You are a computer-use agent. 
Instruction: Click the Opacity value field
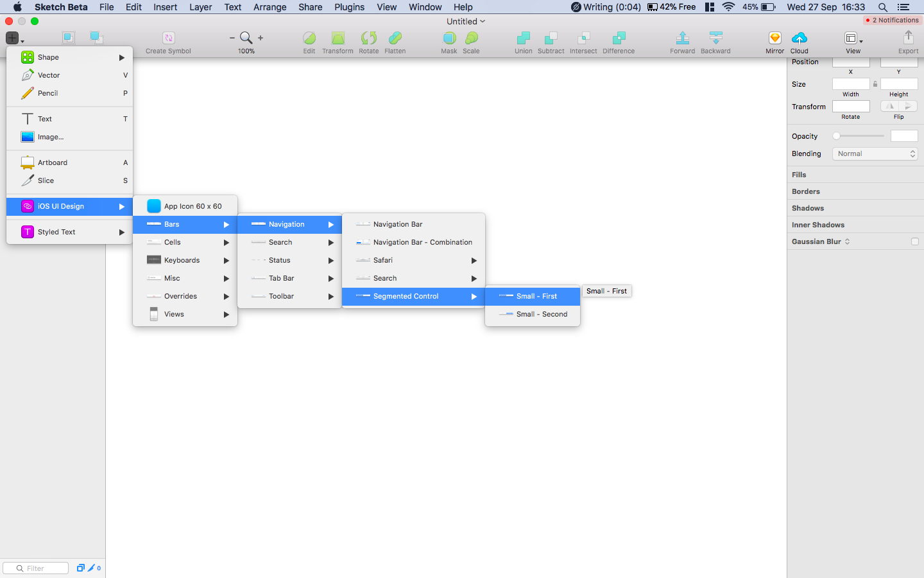coord(904,136)
